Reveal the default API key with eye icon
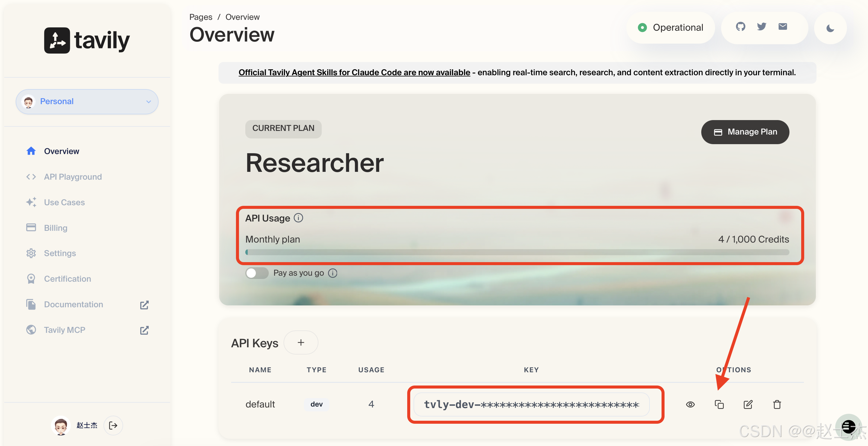This screenshot has width=868, height=446. (x=690, y=404)
